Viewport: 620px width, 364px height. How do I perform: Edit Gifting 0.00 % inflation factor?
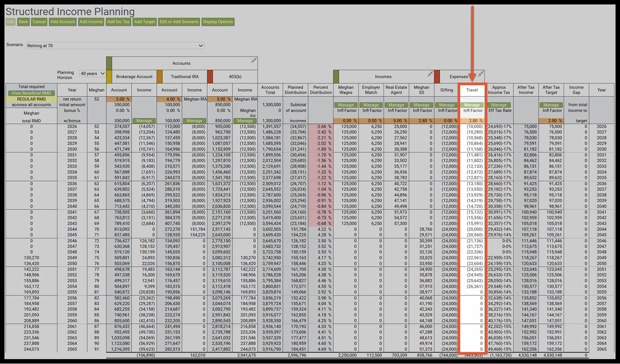[x=447, y=121]
